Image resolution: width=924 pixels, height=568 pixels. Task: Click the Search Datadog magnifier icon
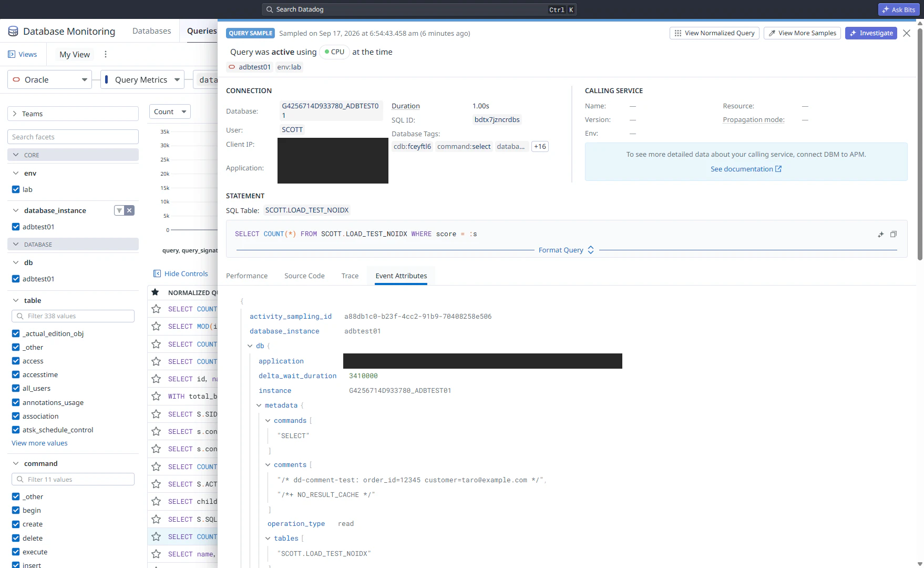270,9
